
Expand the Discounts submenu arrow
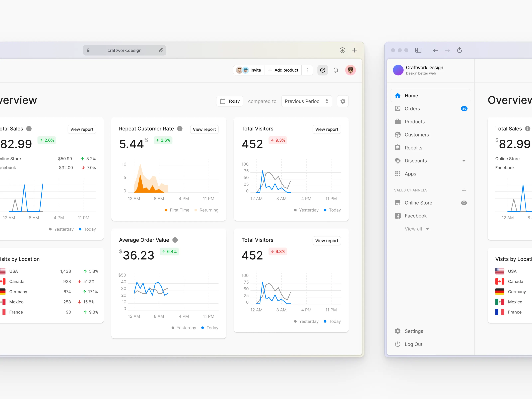tap(464, 161)
